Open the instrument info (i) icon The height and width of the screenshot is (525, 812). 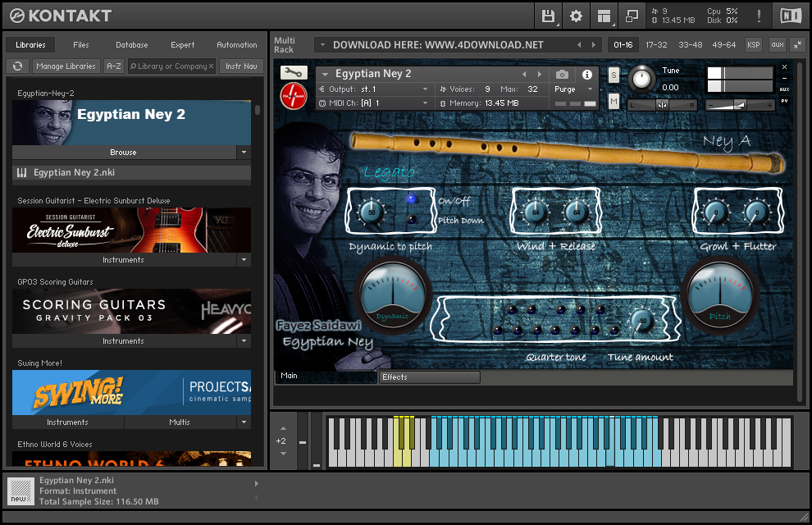pyautogui.click(x=586, y=74)
